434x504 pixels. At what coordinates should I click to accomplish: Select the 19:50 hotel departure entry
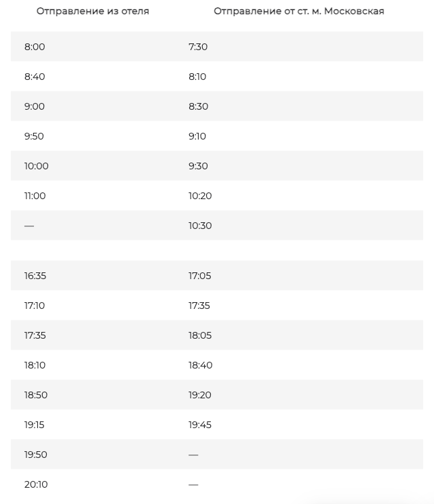36,455
